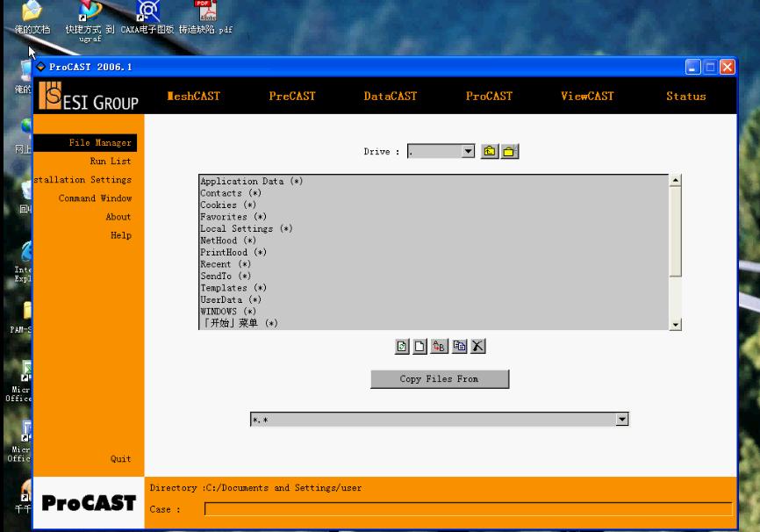Open the Status module
The width and height of the screenshot is (760, 532).
coord(685,96)
